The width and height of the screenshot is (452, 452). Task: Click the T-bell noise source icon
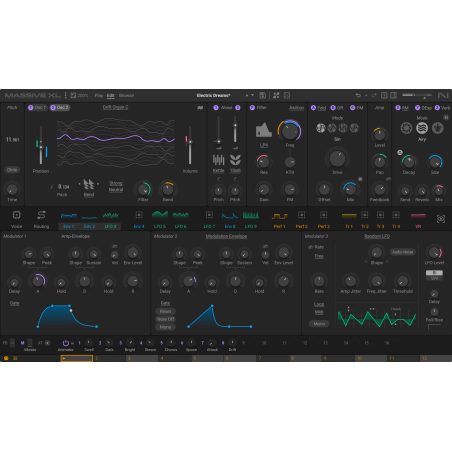[235, 160]
